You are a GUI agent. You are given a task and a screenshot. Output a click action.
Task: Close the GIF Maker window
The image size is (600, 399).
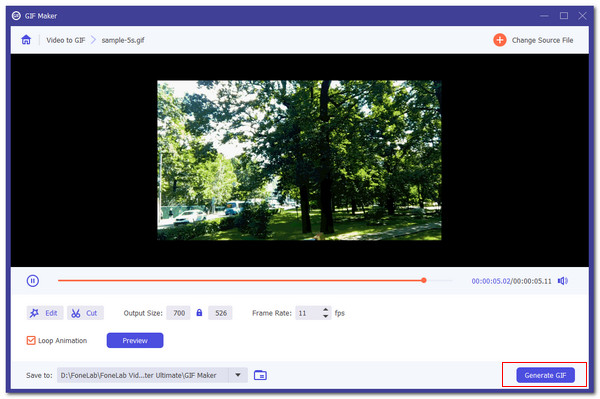(582, 16)
